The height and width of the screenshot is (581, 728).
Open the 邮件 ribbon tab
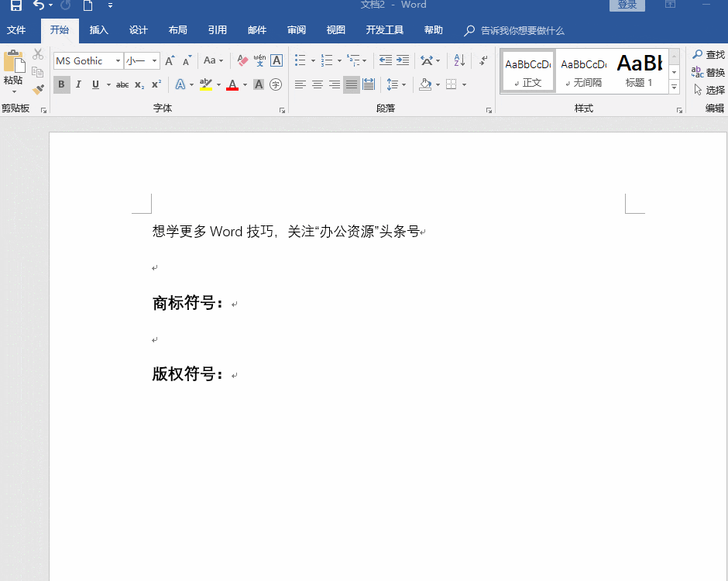click(256, 29)
